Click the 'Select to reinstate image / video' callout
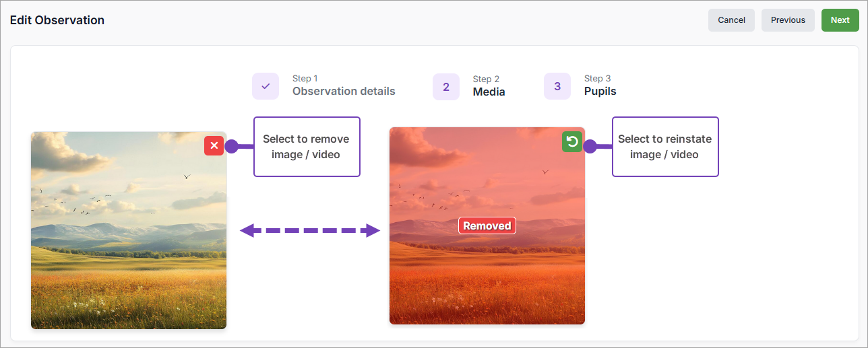This screenshot has height=348, width=868. pyautogui.click(x=665, y=147)
